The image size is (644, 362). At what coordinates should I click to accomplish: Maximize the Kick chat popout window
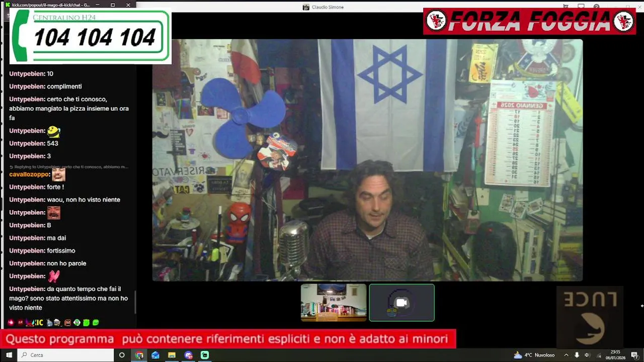pyautogui.click(x=113, y=5)
